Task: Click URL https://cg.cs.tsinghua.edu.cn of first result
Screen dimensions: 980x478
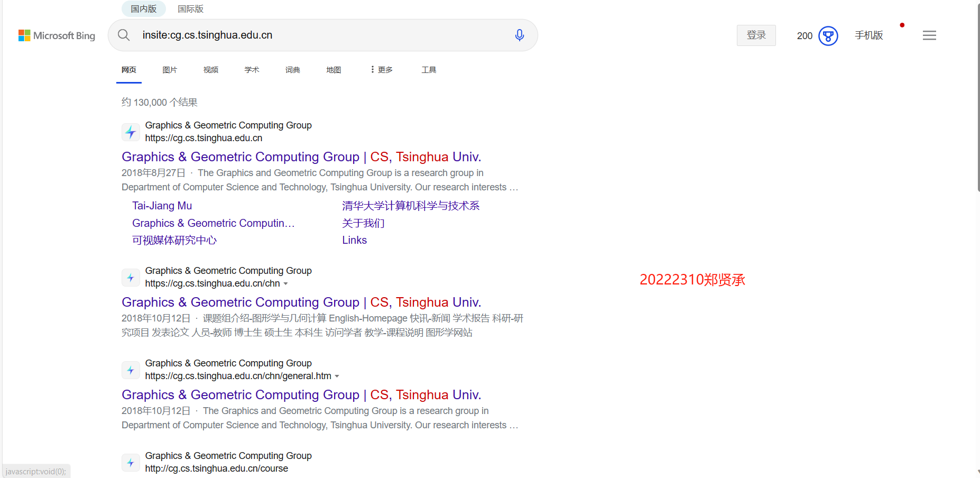Action: tap(204, 138)
